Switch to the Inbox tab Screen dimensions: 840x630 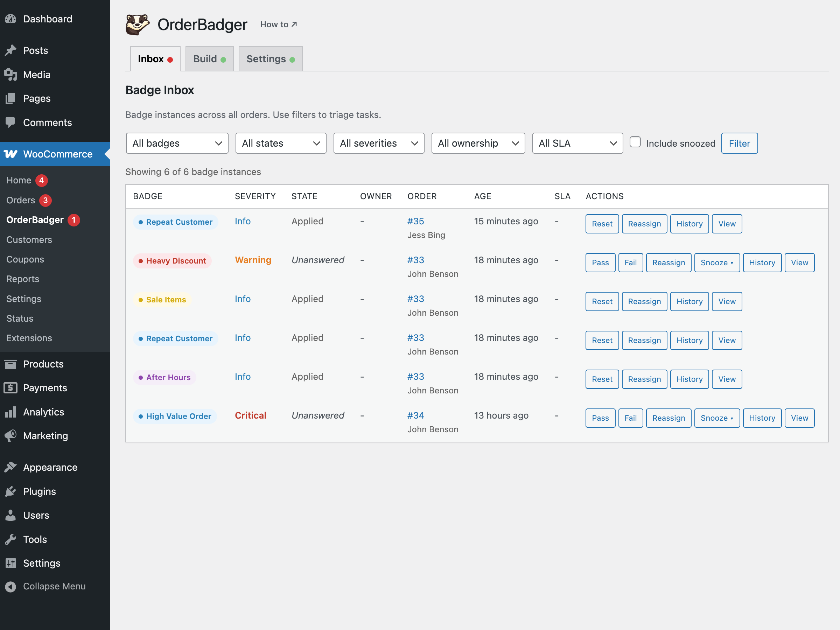pos(155,59)
